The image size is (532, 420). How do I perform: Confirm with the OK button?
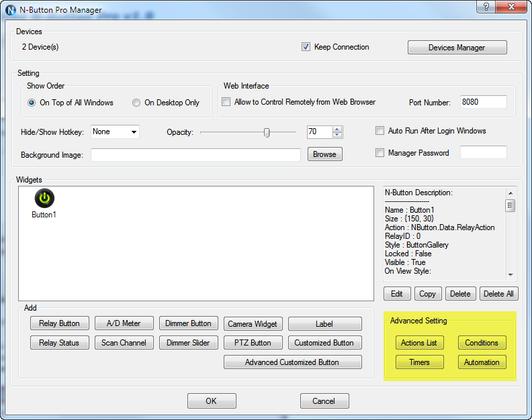212,401
